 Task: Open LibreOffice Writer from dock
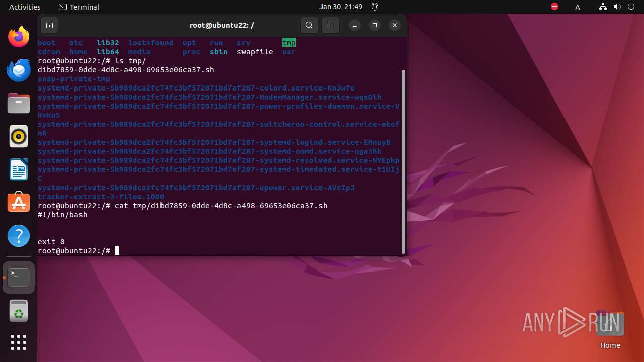coord(19,169)
